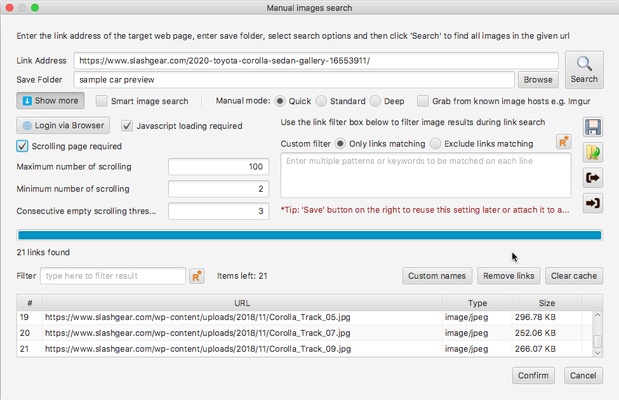Viewport: 619px width, 400px height.
Task: Select Quick manual mode
Action: click(279, 101)
